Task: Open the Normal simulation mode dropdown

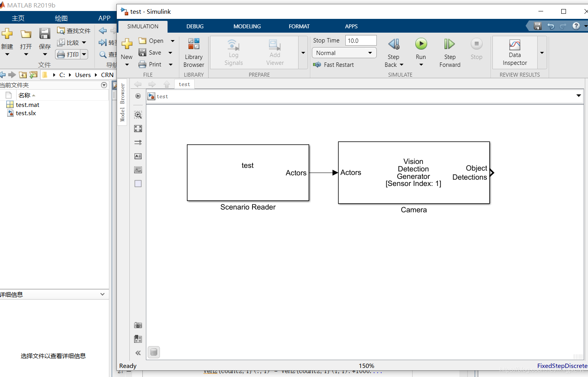Action: [x=344, y=53]
